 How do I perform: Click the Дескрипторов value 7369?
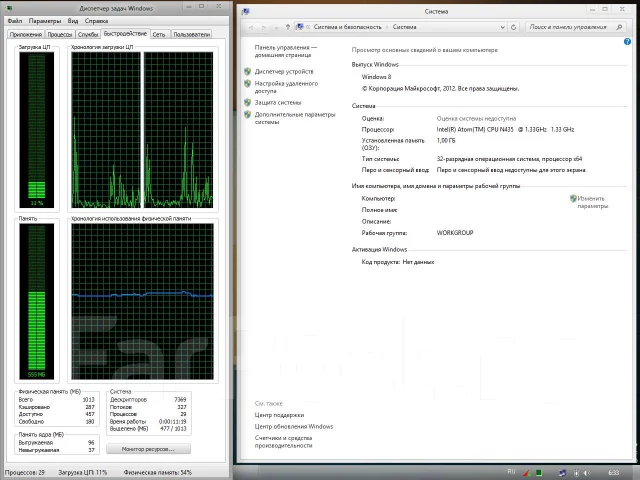[x=180, y=400]
